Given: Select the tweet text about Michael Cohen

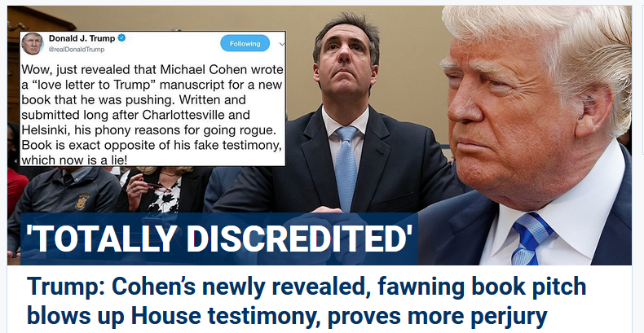Looking at the screenshot, I should click(x=152, y=115).
